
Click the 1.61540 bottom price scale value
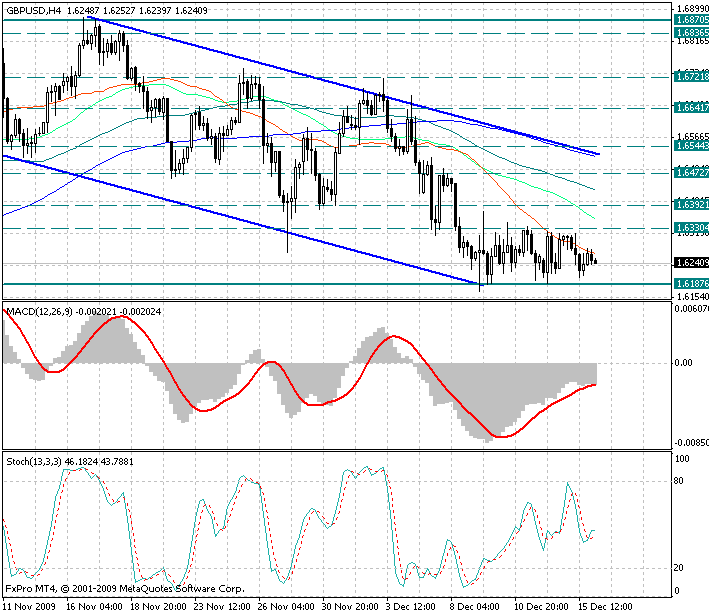(x=692, y=297)
